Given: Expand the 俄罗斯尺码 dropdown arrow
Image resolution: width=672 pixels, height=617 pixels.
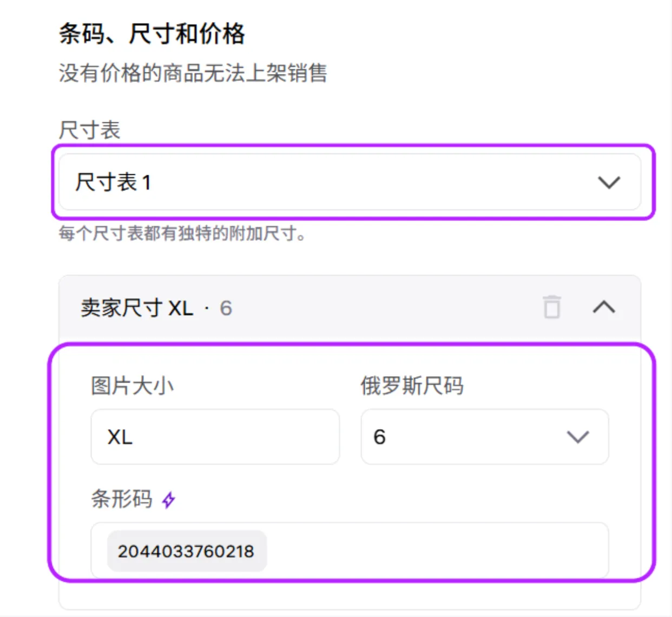Looking at the screenshot, I should click(577, 437).
